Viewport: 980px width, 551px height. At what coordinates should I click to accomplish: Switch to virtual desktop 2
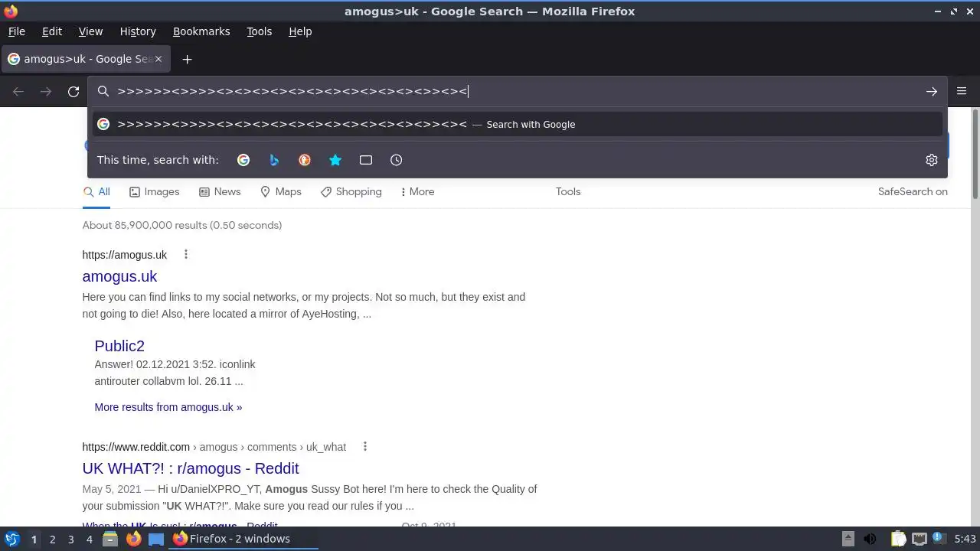[x=52, y=539]
